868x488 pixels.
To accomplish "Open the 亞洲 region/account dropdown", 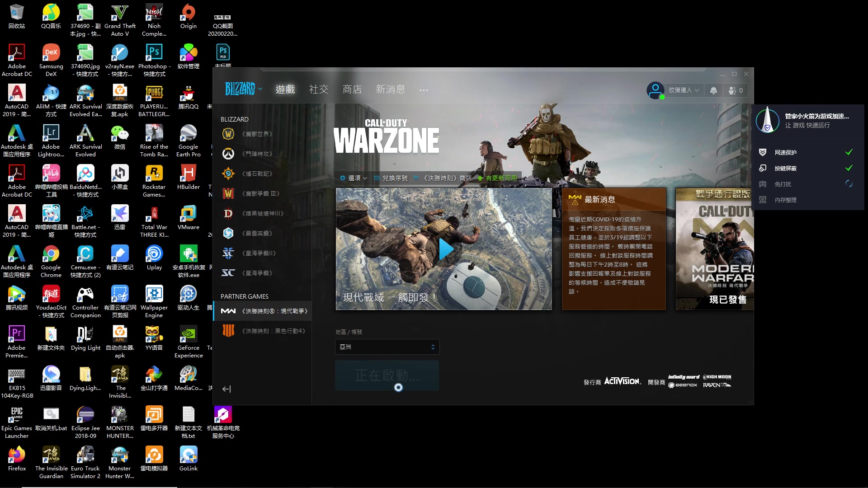I will click(387, 347).
